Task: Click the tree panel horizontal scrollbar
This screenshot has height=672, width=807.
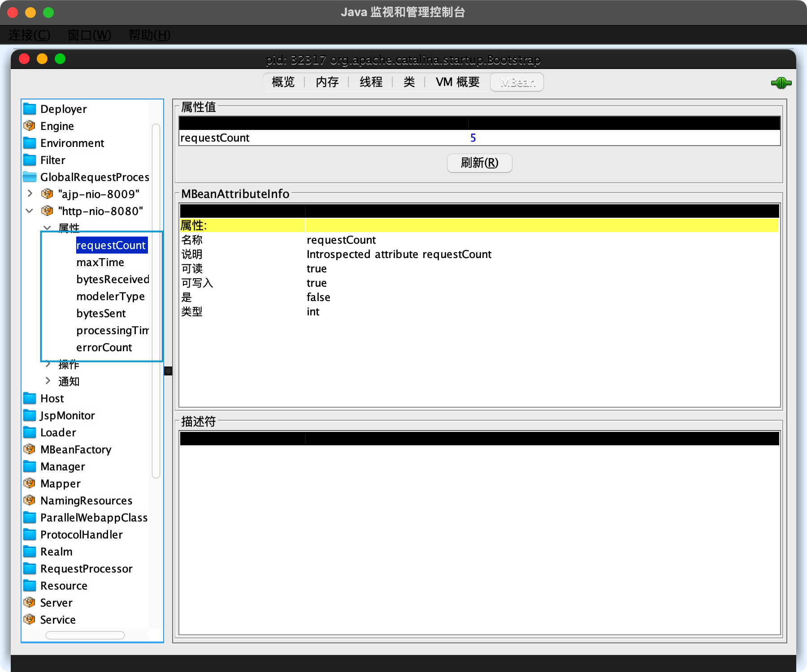Action: coord(85,635)
